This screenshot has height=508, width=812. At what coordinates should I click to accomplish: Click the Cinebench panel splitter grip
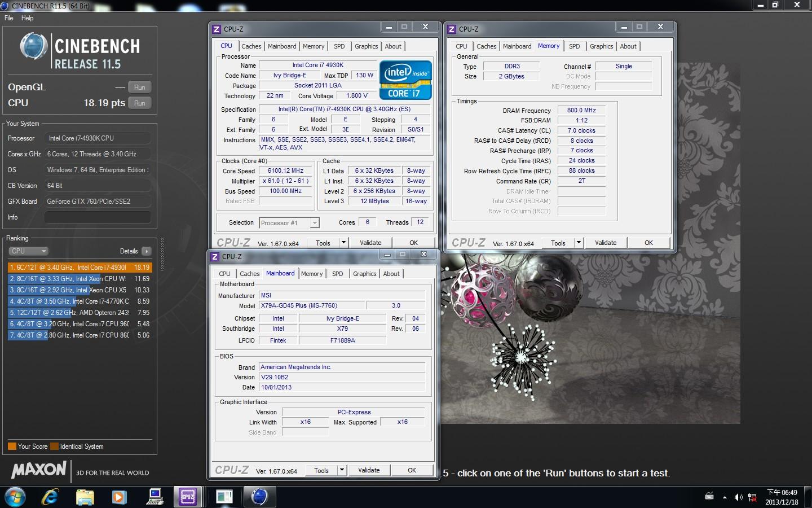162,255
